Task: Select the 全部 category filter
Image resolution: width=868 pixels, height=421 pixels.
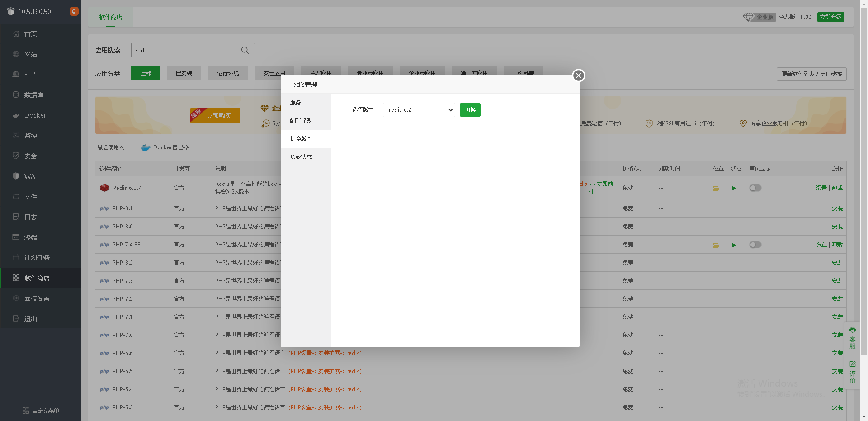Action: point(146,73)
